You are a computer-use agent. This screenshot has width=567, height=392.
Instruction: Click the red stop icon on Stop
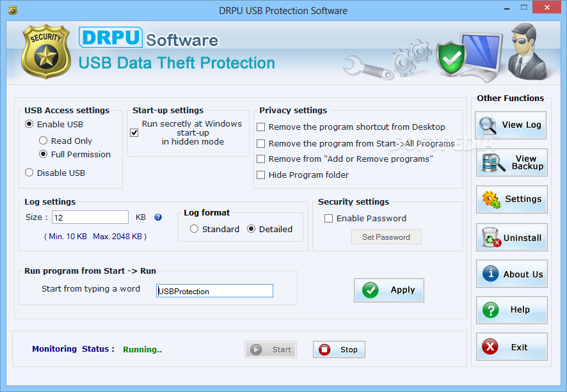(x=324, y=349)
